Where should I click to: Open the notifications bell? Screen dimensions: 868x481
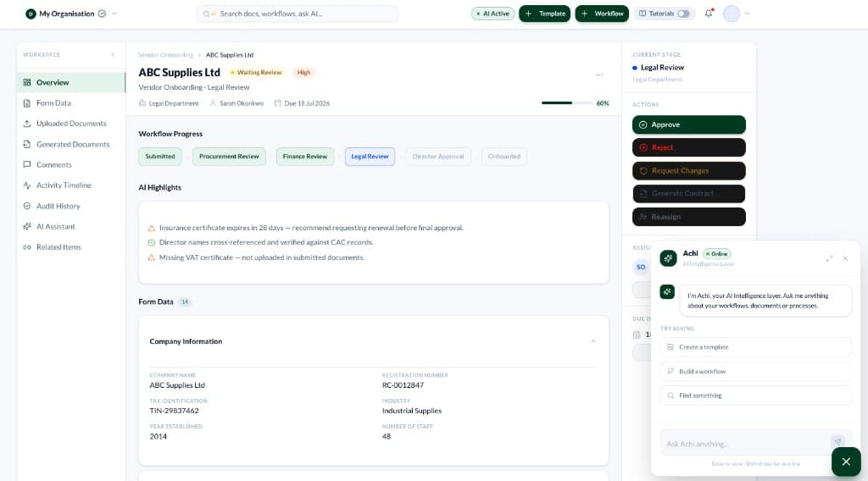coord(709,14)
